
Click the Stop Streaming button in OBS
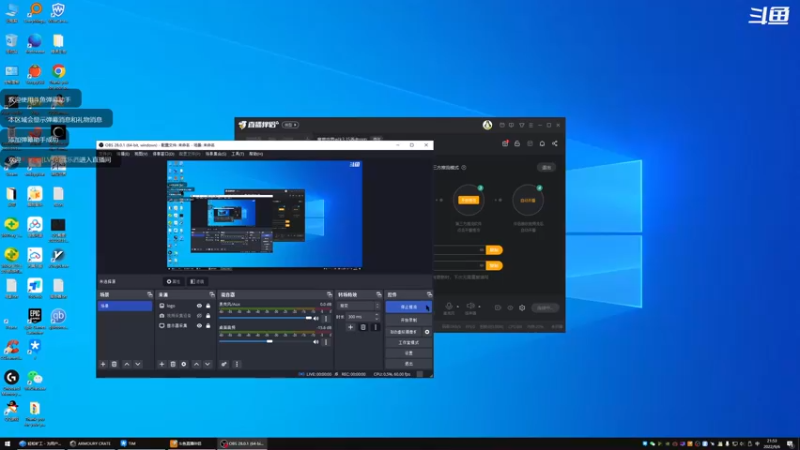[x=409, y=307]
